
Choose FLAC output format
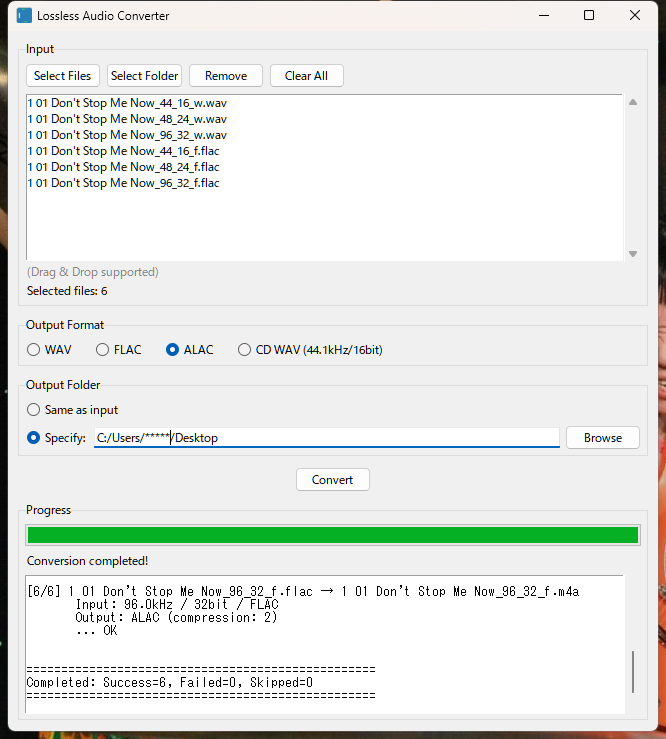point(119,350)
